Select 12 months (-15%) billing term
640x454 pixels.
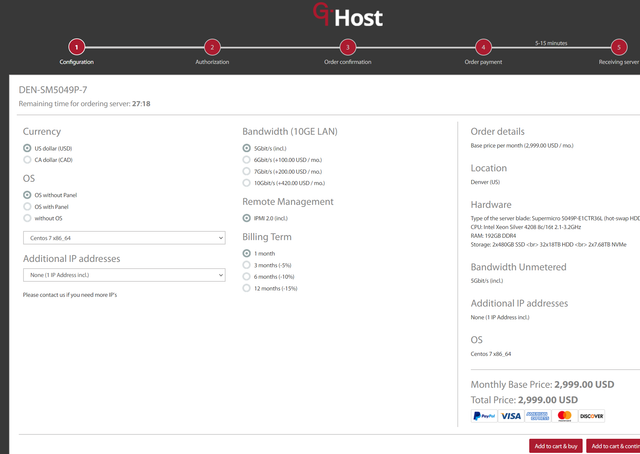coord(247,288)
